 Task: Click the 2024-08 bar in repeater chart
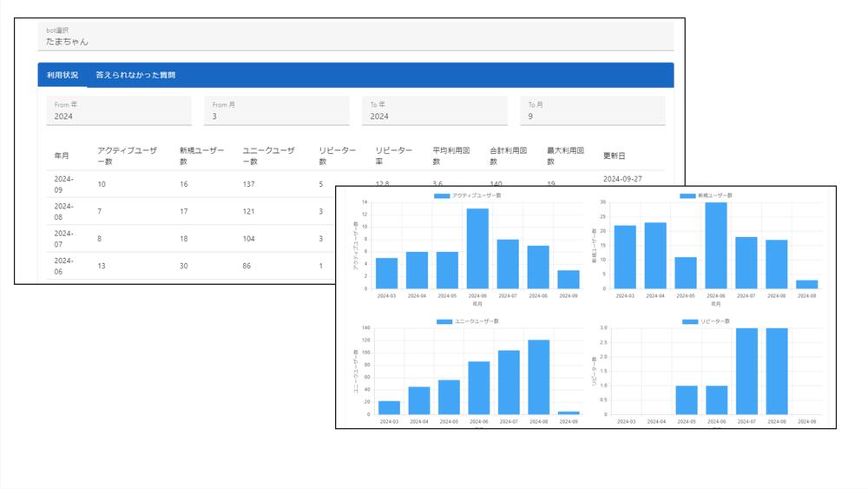tap(777, 371)
